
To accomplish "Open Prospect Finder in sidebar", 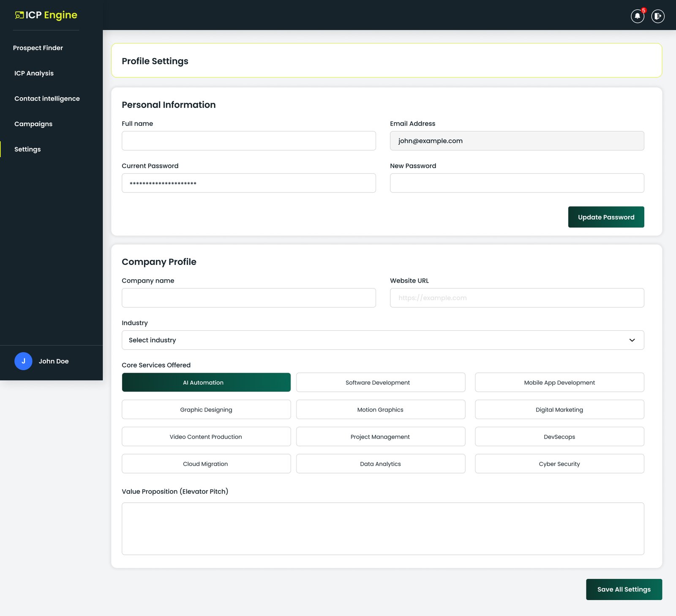I will tap(38, 48).
